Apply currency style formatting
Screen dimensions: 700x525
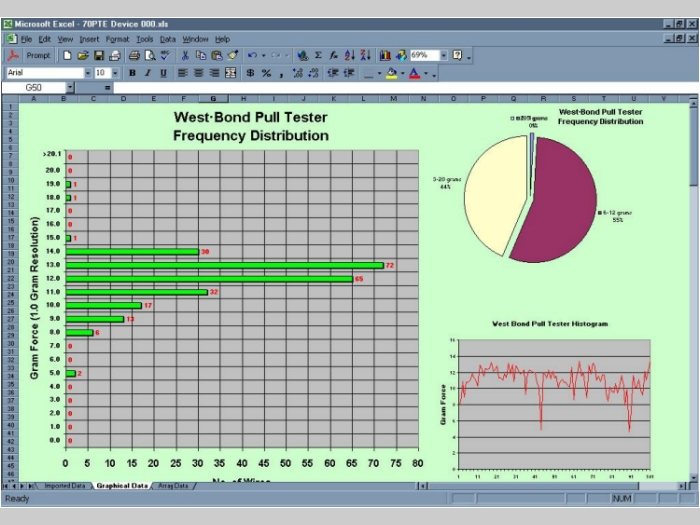pyautogui.click(x=250, y=73)
